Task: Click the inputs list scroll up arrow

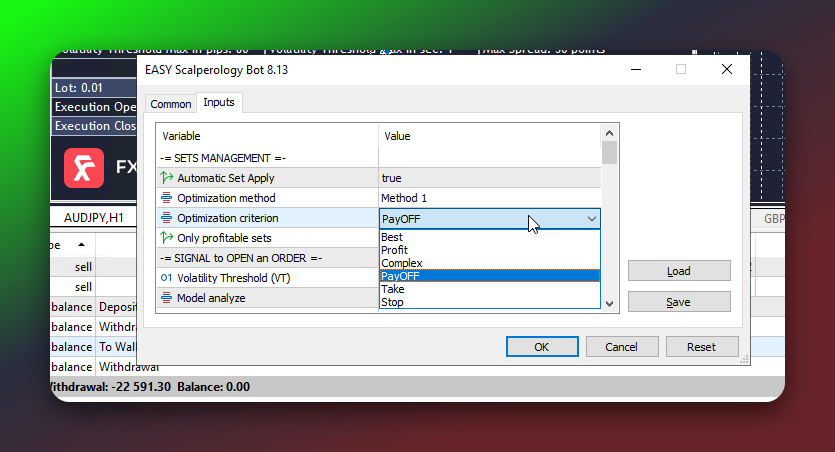Action: (610, 133)
